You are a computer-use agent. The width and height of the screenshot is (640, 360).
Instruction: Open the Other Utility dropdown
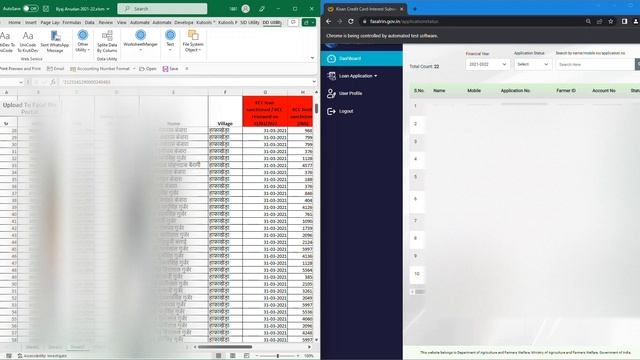tap(82, 41)
